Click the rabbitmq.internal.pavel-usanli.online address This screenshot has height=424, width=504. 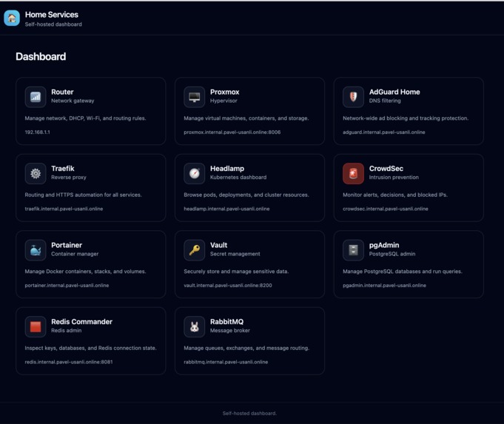click(226, 362)
